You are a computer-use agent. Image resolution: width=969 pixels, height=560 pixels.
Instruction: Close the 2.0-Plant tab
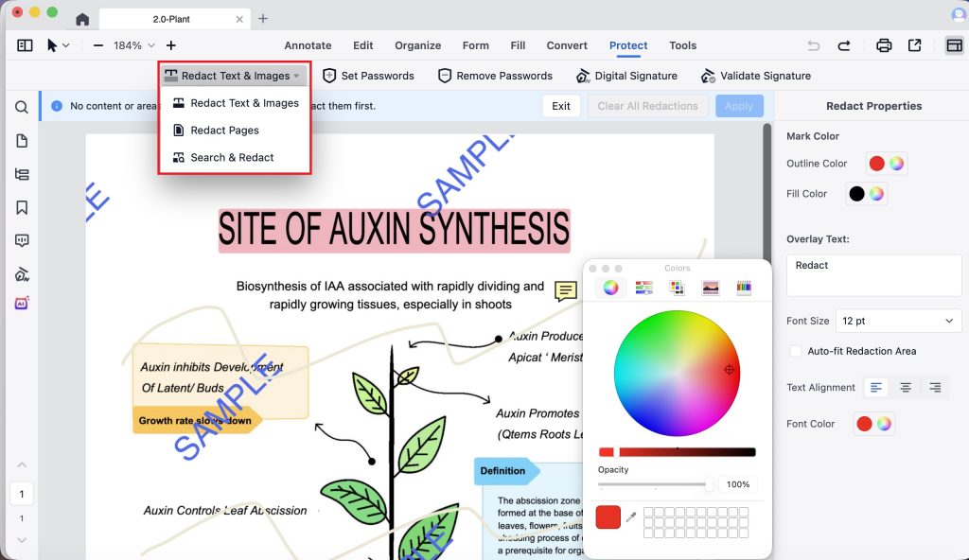[239, 19]
